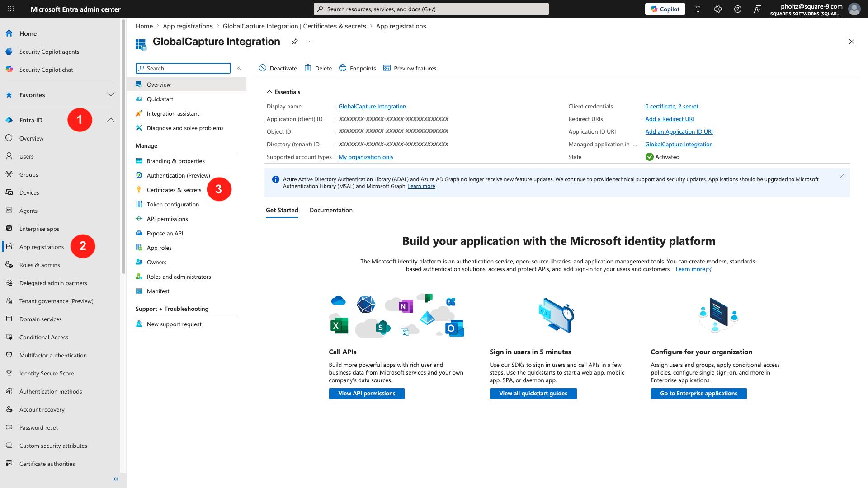Open Learn more link in ADAL banner
Image resolution: width=868 pixels, height=488 pixels.
[x=421, y=186]
